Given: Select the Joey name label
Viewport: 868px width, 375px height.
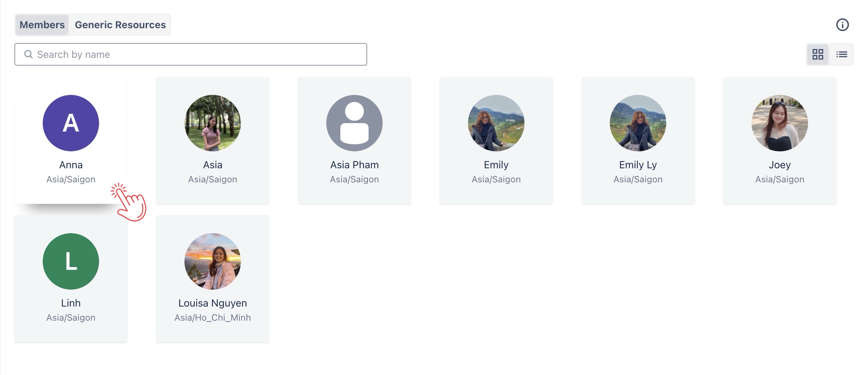Looking at the screenshot, I should [x=780, y=165].
